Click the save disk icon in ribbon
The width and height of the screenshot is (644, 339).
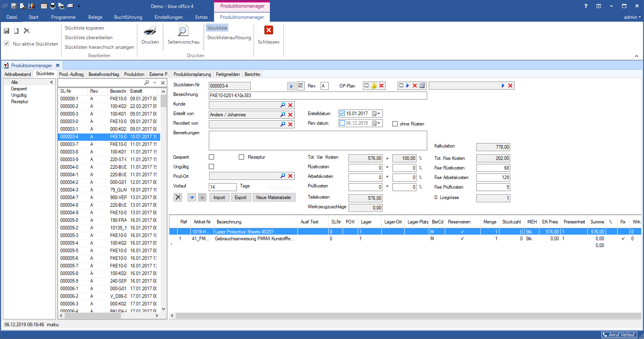[6, 31]
